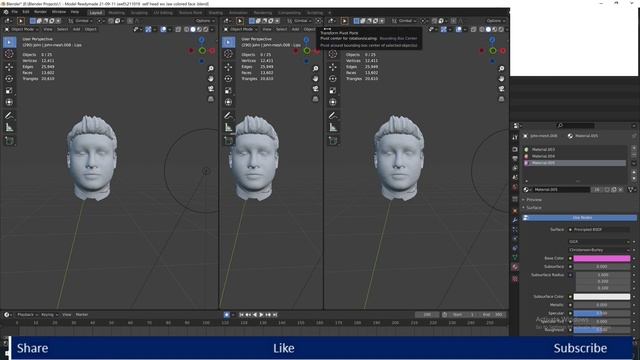This screenshot has height=360, width=640.
Task: Click Principled BSDF surface shader field
Action: click(x=599, y=230)
